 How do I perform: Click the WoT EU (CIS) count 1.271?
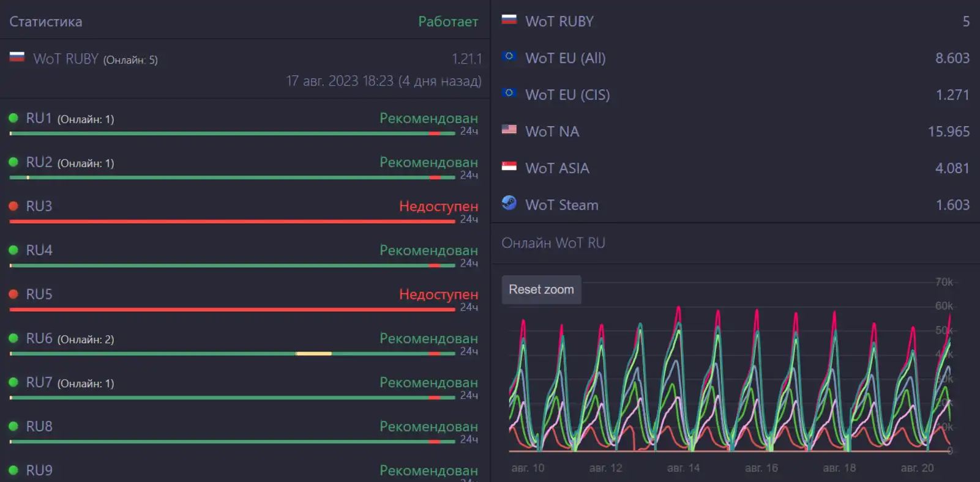point(952,95)
